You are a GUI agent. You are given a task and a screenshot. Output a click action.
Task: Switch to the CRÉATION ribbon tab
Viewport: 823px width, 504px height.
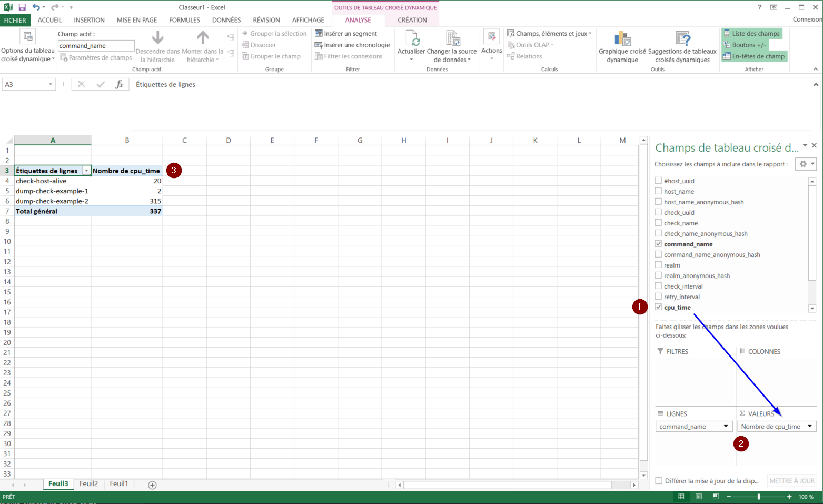(412, 20)
